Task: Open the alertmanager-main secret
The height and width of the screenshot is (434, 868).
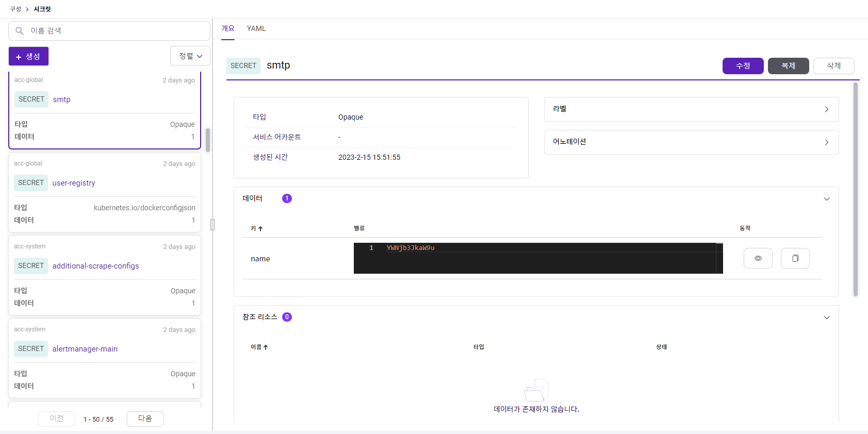Action: coord(85,349)
